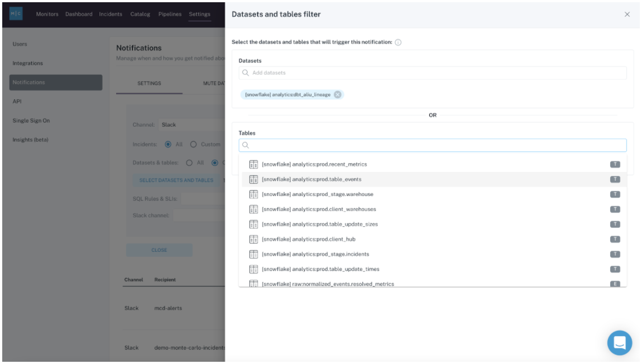
Task: Click T badge on prod.table_update_times row
Action: (615, 269)
